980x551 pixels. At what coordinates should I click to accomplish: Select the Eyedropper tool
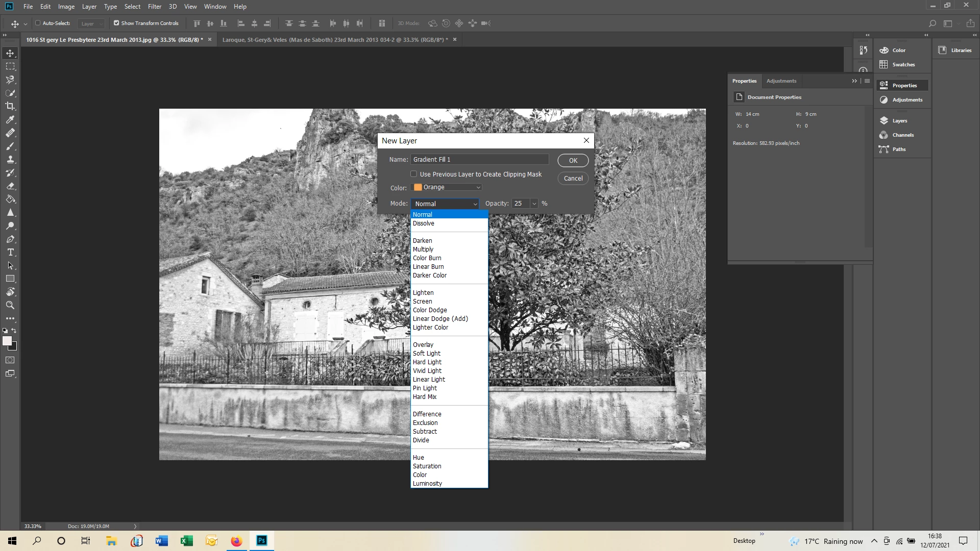click(x=10, y=119)
